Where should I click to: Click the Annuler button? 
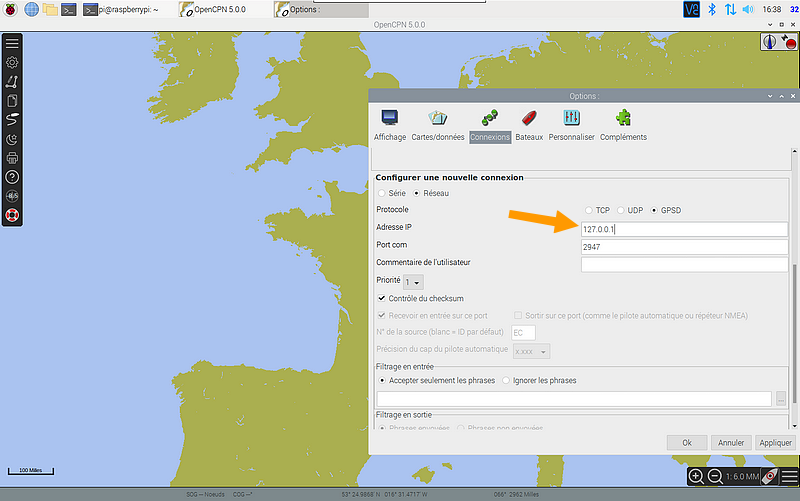(731, 443)
